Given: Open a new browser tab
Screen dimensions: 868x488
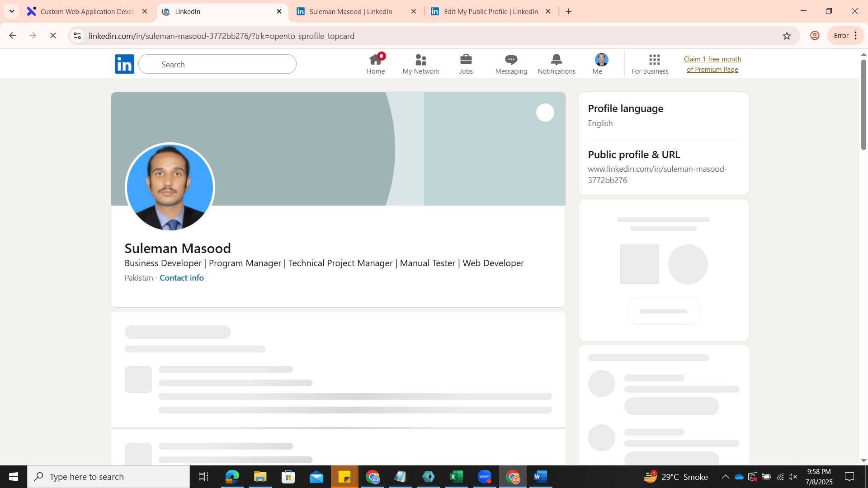Looking at the screenshot, I should [569, 11].
